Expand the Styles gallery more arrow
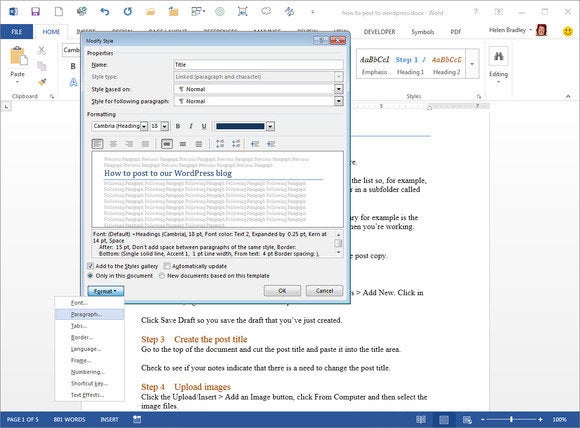Viewport: 580px width, 428px height. (x=472, y=64)
